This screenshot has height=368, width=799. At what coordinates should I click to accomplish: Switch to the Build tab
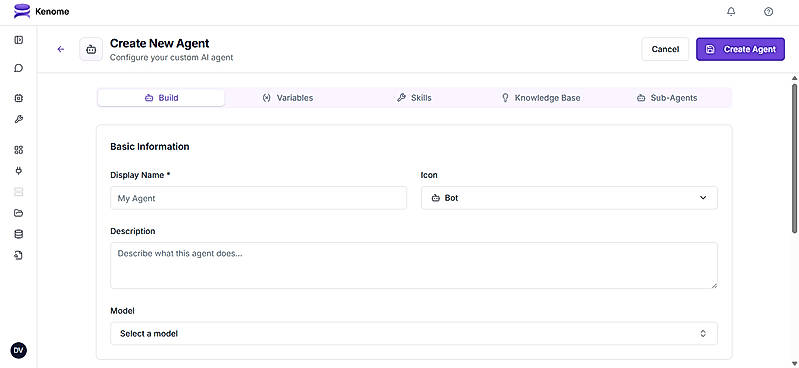[161, 98]
